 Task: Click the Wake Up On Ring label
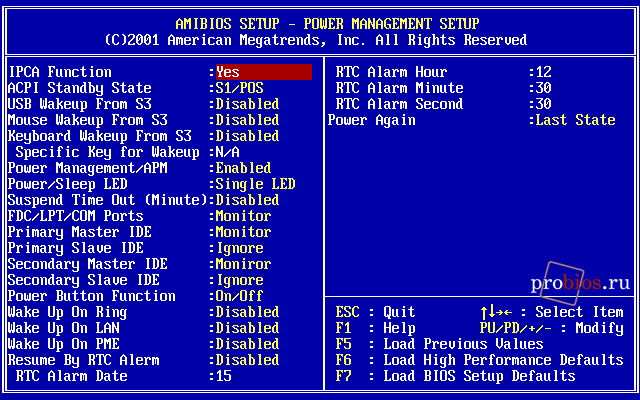tap(68, 312)
